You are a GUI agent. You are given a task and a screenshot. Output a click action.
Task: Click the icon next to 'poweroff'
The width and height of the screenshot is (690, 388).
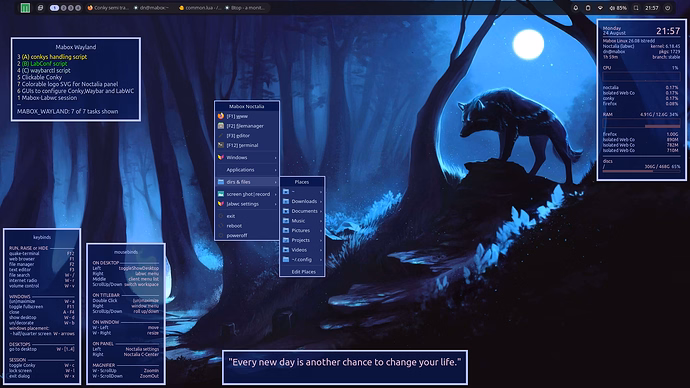coord(221,235)
